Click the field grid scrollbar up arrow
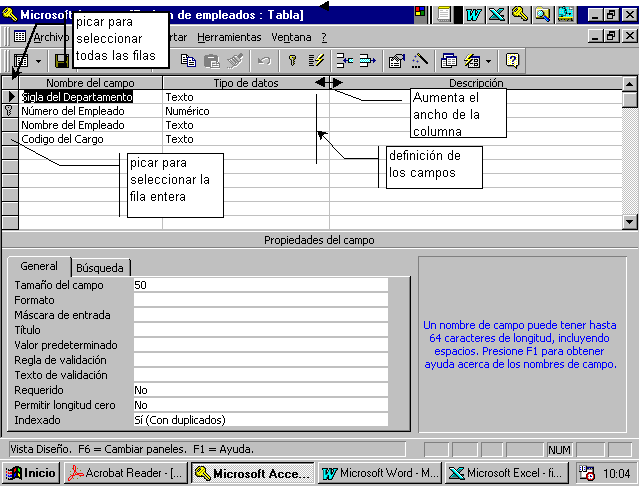 tap(630, 84)
